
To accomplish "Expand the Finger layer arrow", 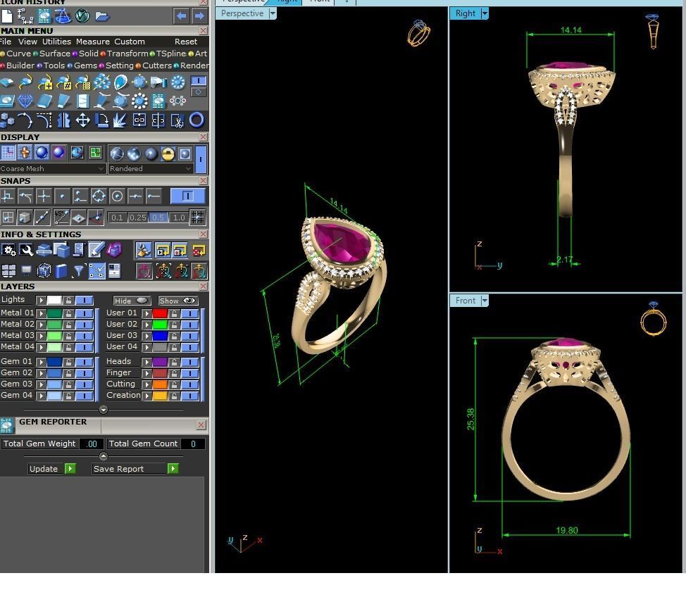I will click(147, 373).
